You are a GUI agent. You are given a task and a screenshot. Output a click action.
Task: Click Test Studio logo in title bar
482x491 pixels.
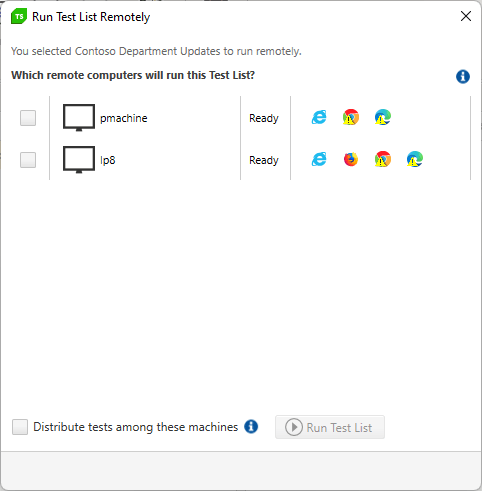tap(19, 17)
